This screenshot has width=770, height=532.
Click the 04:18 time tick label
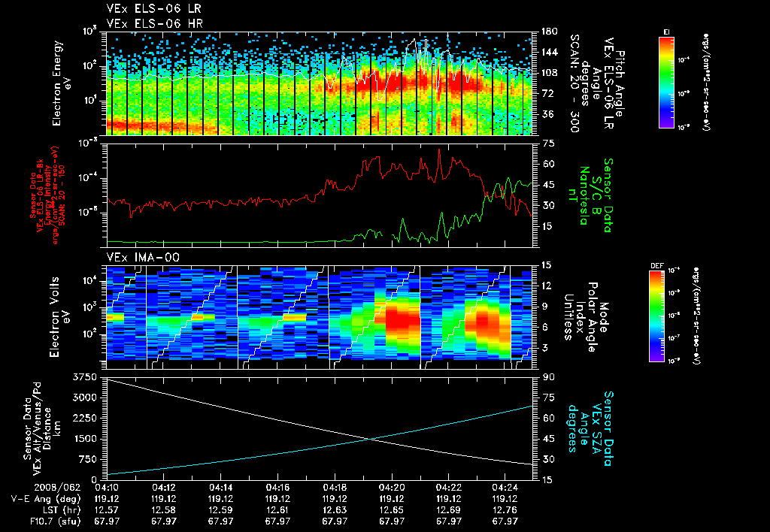pyautogui.click(x=335, y=488)
